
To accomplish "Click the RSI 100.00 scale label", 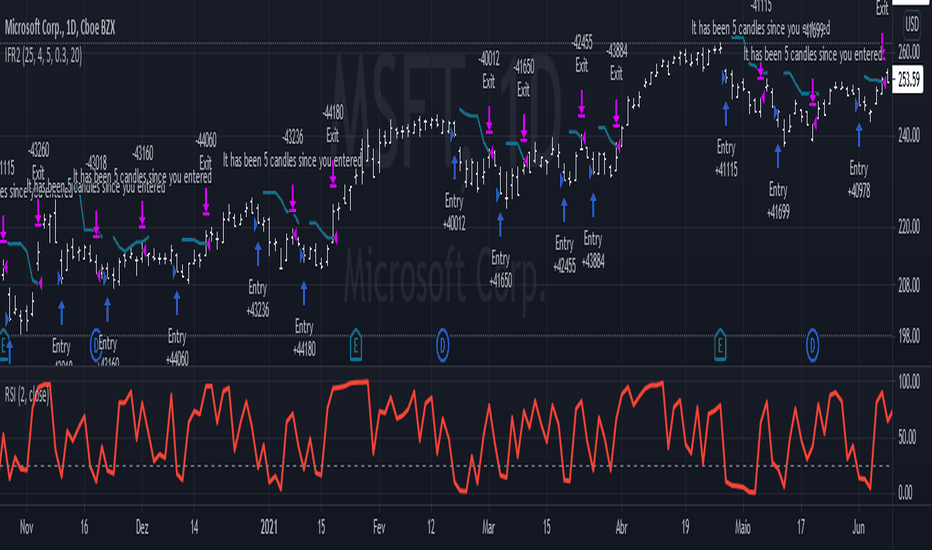I will [x=909, y=382].
